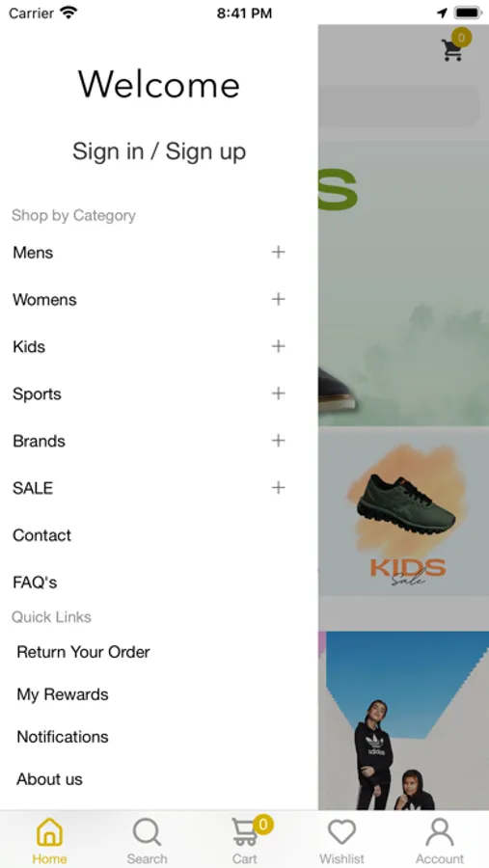Expand the Brands category plus icon

click(278, 441)
